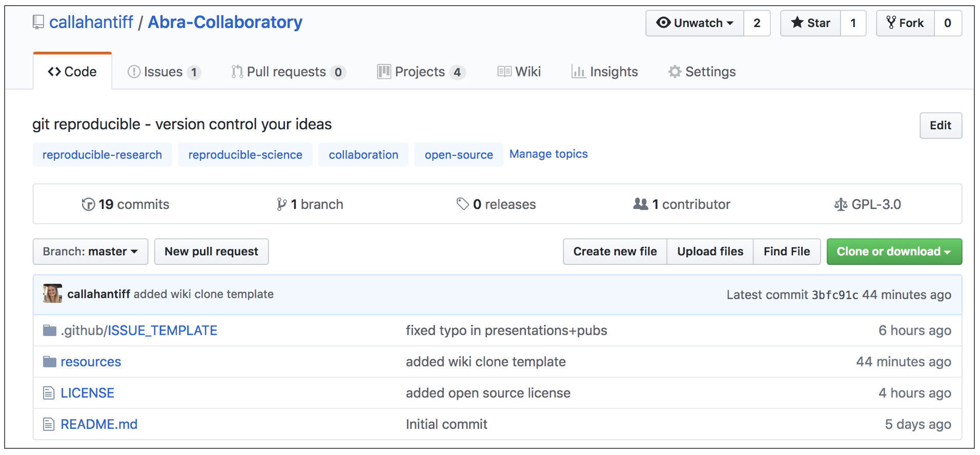
Task: Click the releases tag icon
Action: (462, 204)
